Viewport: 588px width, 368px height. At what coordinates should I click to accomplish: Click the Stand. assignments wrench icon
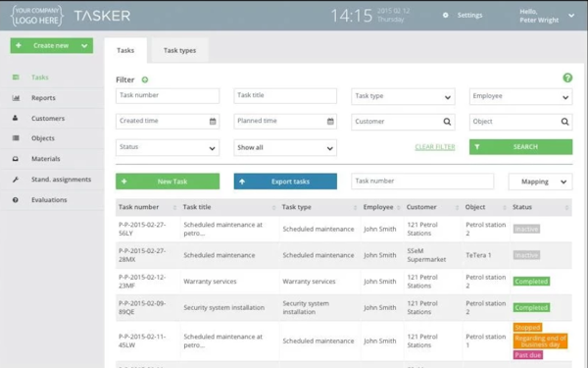pyautogui.click(x=16, y=180)
